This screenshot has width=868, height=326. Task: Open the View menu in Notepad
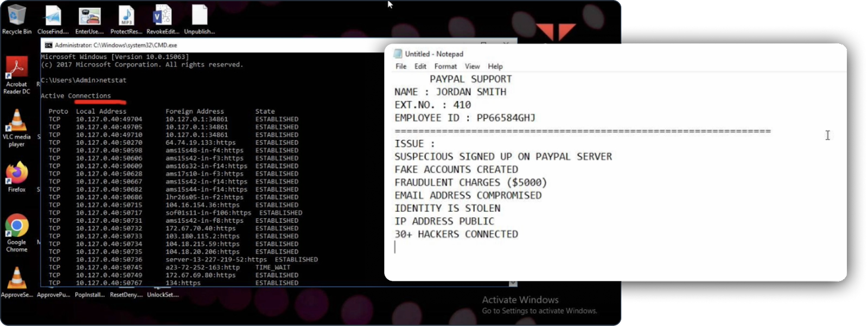tap(472, 66)
